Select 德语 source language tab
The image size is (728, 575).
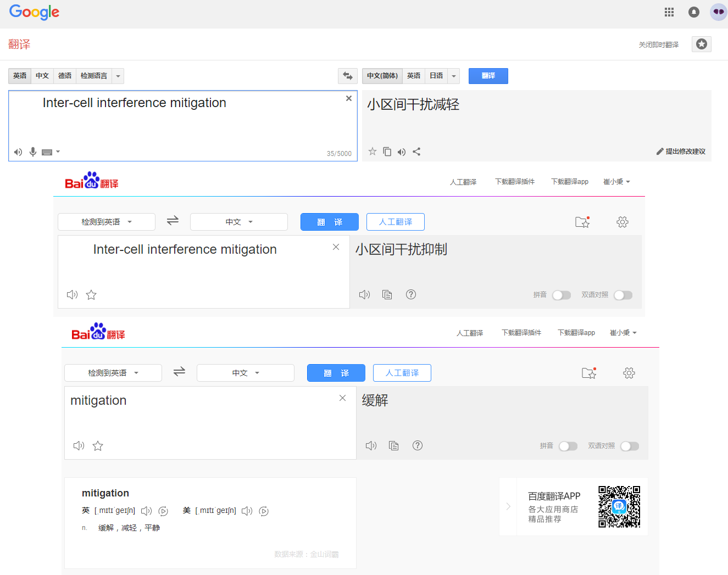tap(65, 76)
